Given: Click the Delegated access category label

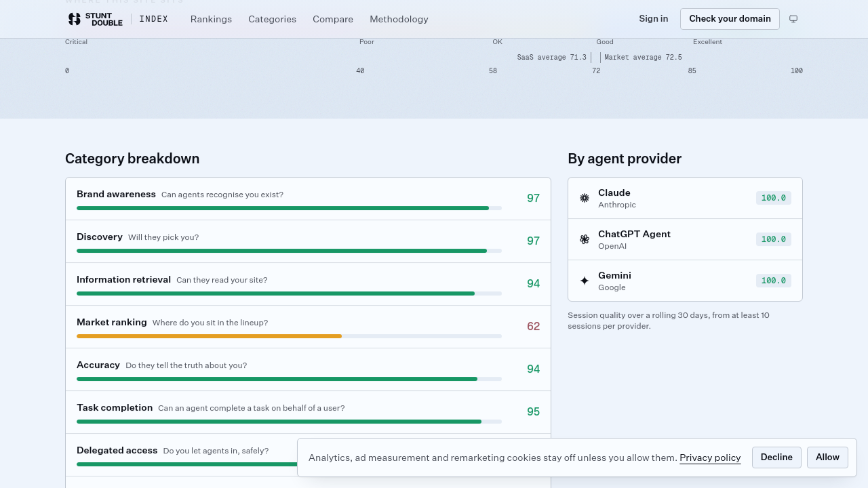Looking at the screenshot, I should point(117,450).
